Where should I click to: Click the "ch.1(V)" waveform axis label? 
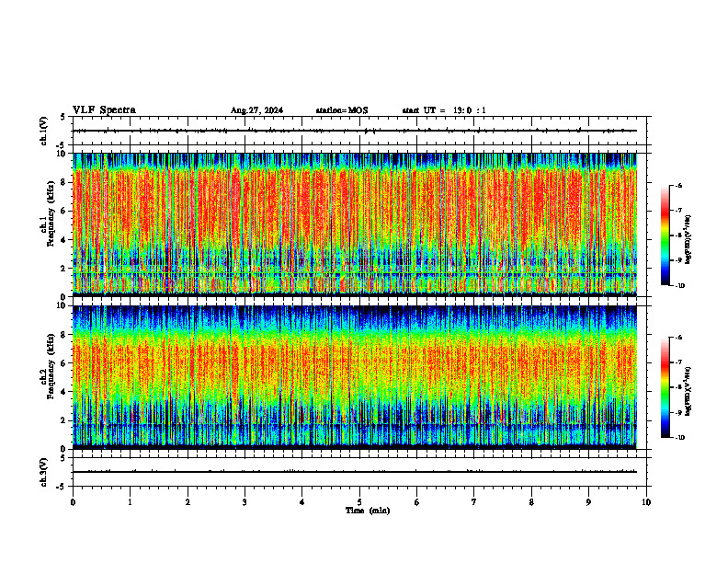tap(43, 131)
